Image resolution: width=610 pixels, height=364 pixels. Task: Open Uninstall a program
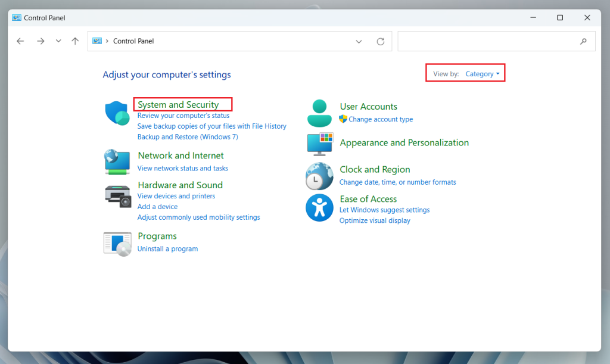[x=167, y=248]
